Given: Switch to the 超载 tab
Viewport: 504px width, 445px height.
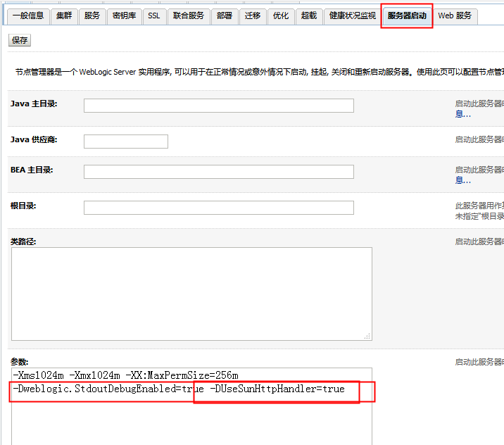Looking at the screenshot, I should click(x=309, y=15).
